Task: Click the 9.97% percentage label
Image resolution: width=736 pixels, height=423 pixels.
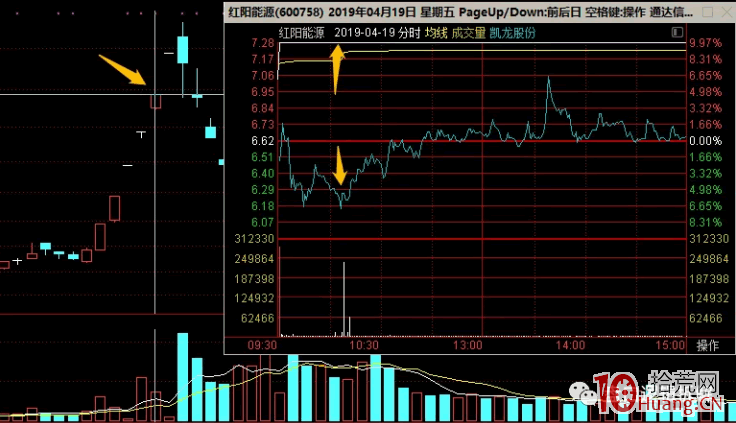Action: (x=705, y=43)
